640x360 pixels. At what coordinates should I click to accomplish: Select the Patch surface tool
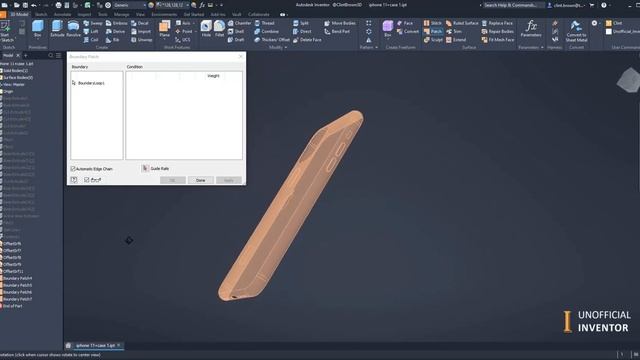point(433,31)
